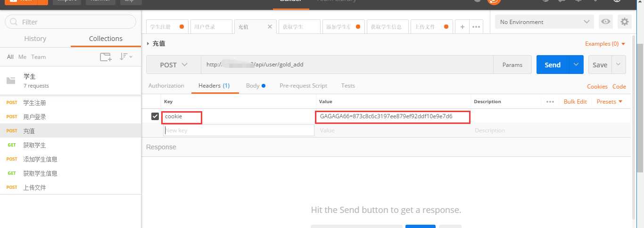The width and height of the screenshot is (644, 228).
Task: Switch to the History sidebar tab
Action: (x=35, y=39)
